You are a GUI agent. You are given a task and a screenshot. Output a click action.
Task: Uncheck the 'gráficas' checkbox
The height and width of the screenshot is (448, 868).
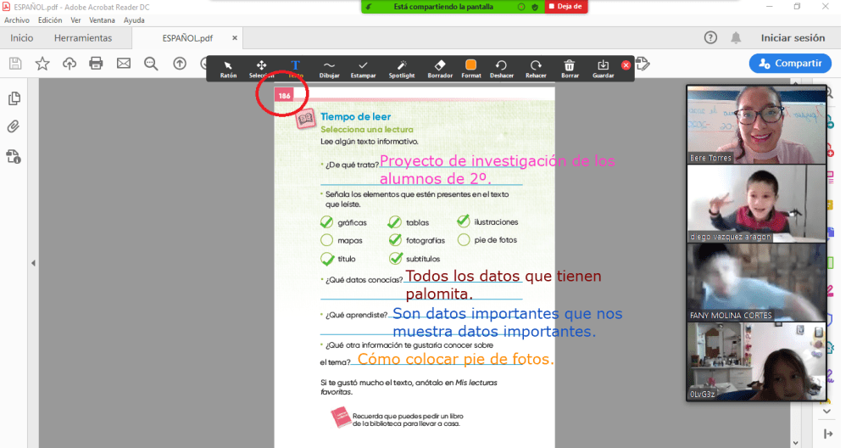pyautogui.click(x=326, y=222)
